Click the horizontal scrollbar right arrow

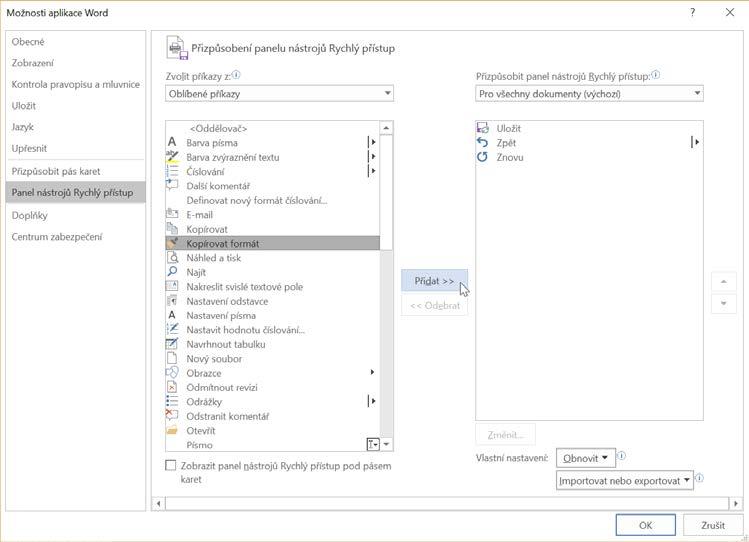[736, 503]
